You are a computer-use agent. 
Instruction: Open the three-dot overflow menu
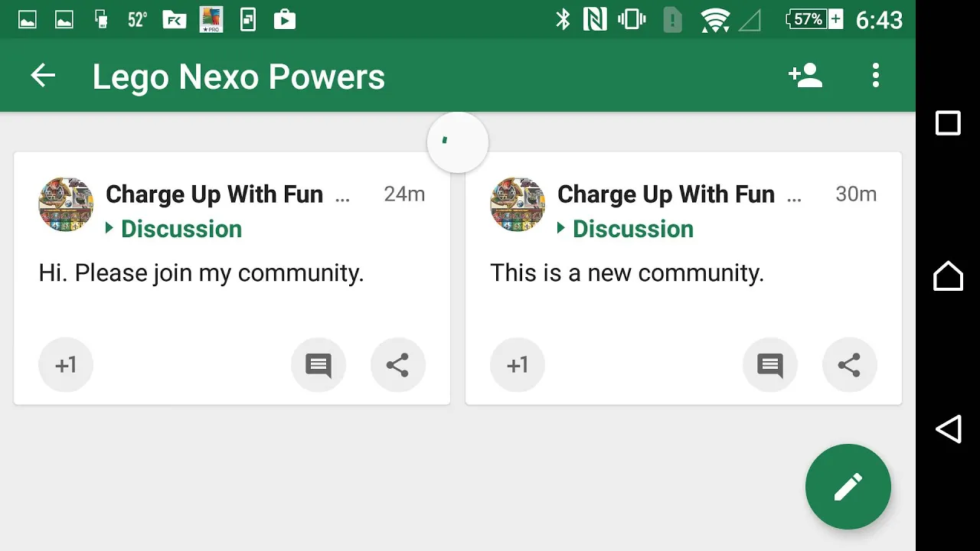[x=876, y=75]
